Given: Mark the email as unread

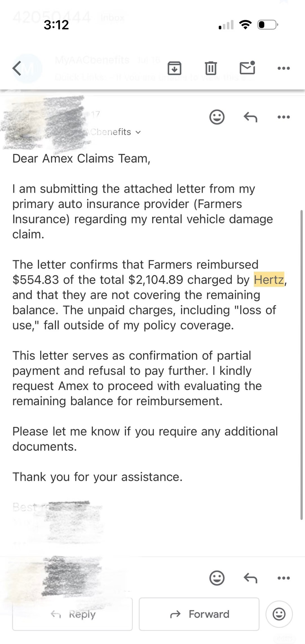Looking at the screenshot, I should (247, 68).
